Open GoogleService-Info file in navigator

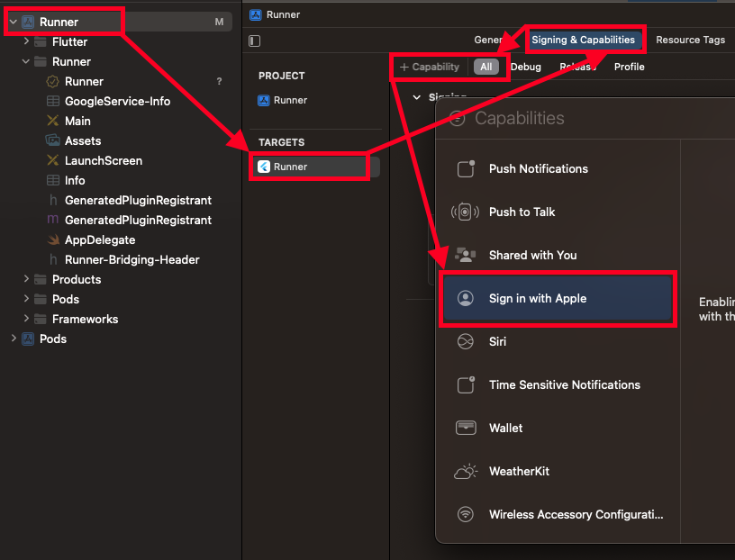(117, 101)
